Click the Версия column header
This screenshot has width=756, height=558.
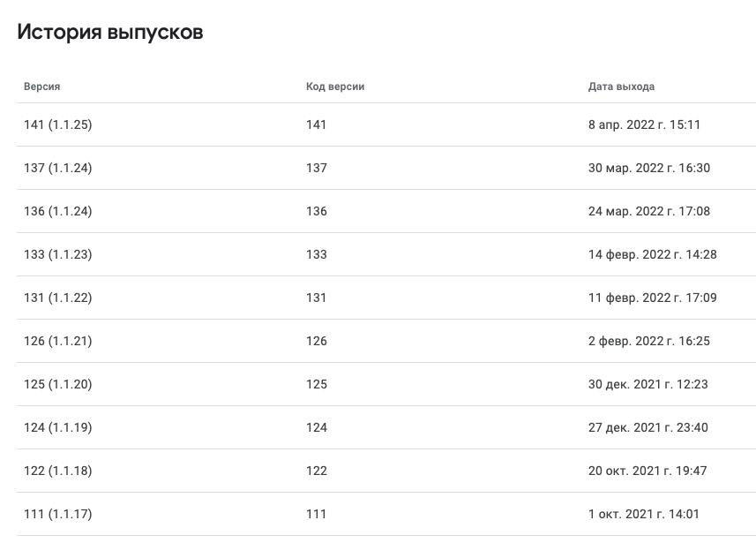point(42,87)
